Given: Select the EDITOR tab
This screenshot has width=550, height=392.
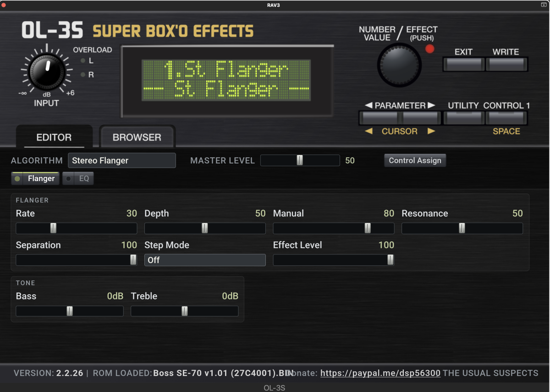Looking at the screenshot, I should pos(54,137).
